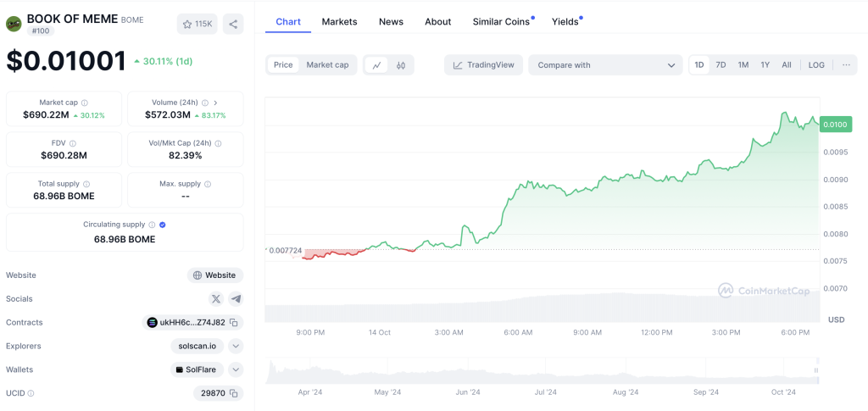Screen dimensions: 868x411
Task: Expand the Explorers list chevron
Action: (236, 347)
